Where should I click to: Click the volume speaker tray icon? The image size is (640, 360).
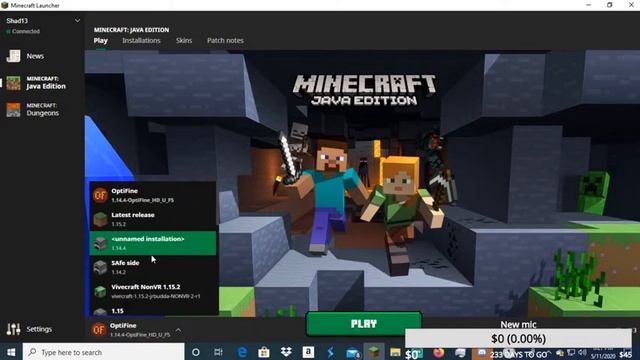point(582,352)
